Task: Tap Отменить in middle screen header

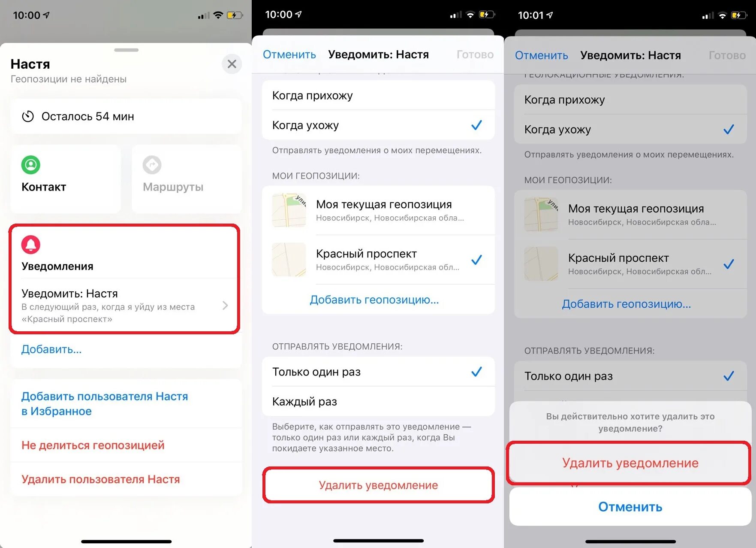Action: click(x=289, y=54)
